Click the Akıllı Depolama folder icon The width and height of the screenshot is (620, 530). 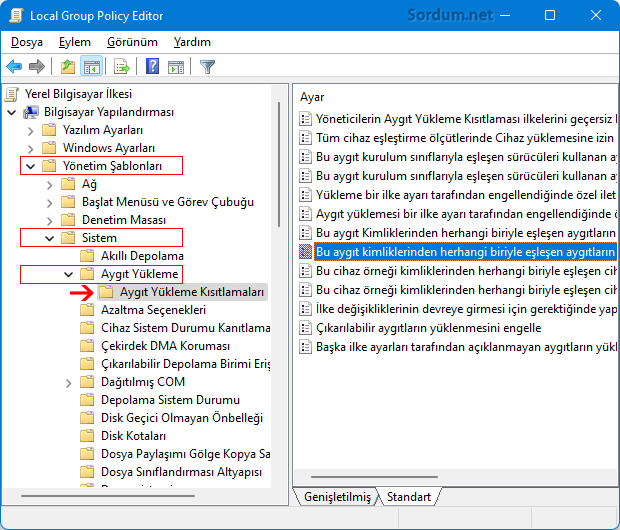pos(87,256)
